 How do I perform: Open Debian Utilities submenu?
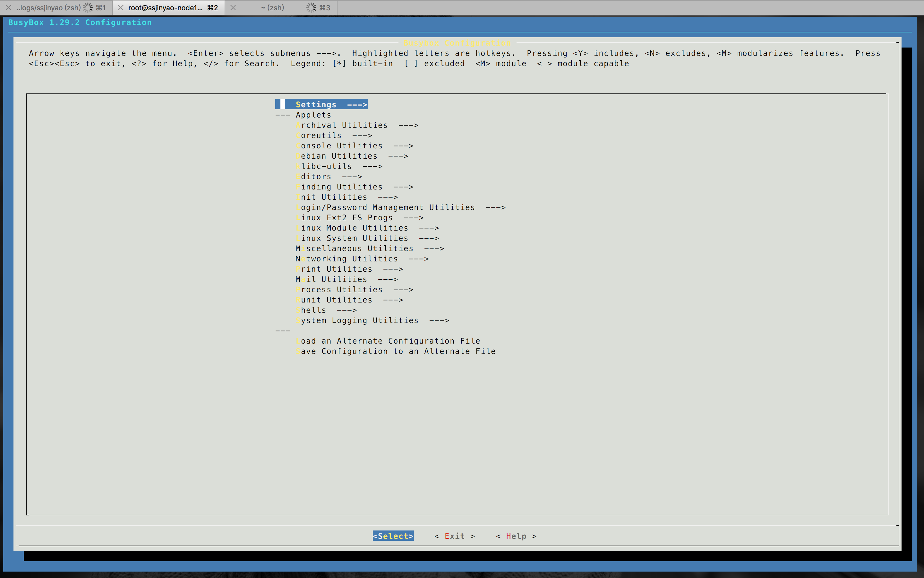pyautogui.click(x=352, y=156)
